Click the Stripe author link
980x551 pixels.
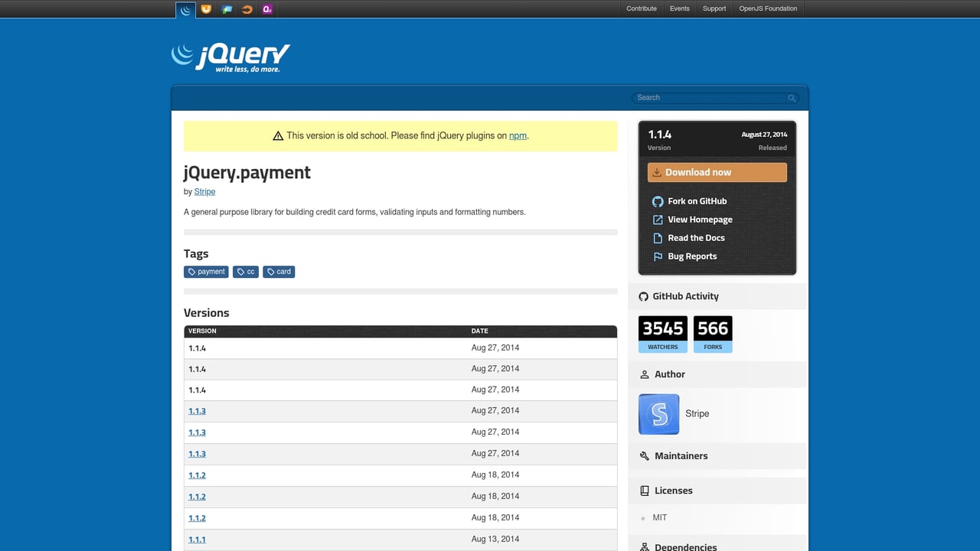(x=204, y=191)
